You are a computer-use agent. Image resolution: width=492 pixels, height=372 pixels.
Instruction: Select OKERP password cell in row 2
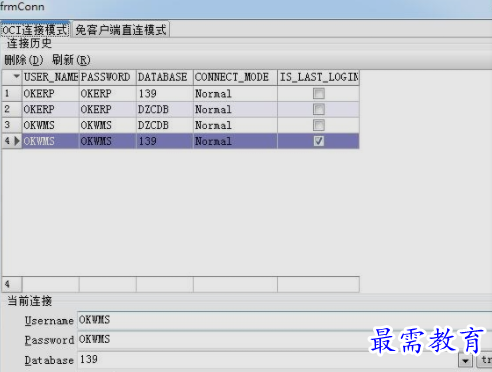point(108,109)
